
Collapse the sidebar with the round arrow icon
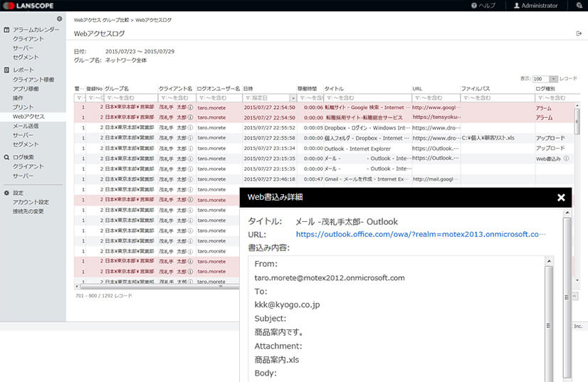coord(59,18)
